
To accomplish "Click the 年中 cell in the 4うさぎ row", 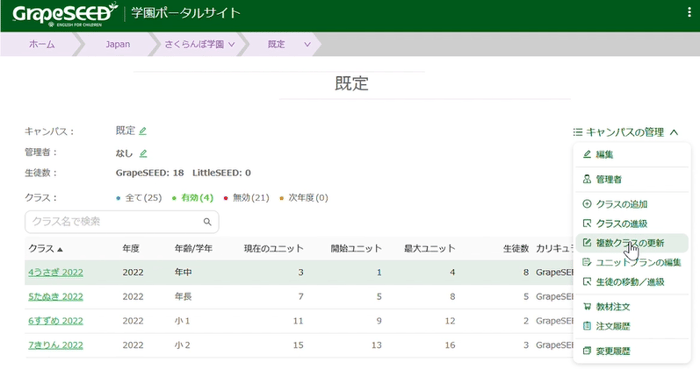I will tap(183, 272).
